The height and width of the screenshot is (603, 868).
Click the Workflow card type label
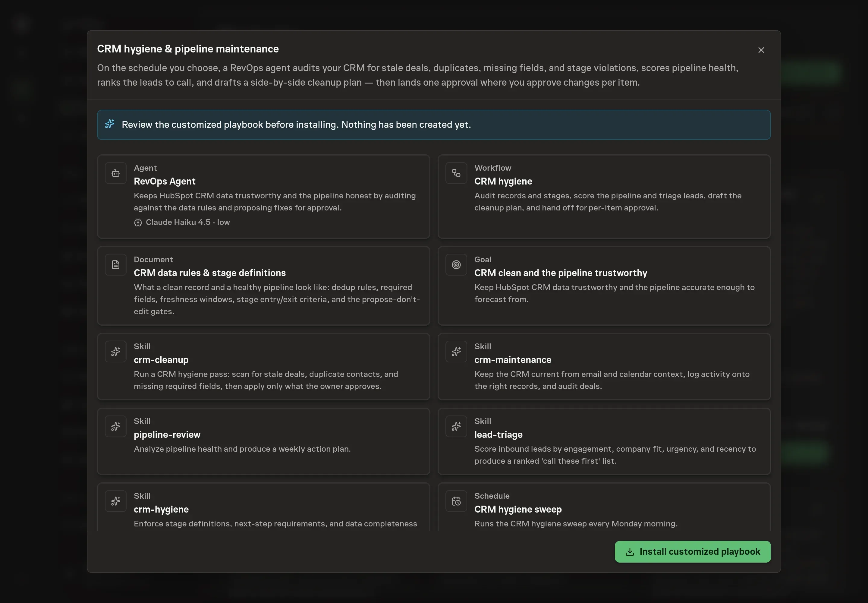click(x=492, y=168)
